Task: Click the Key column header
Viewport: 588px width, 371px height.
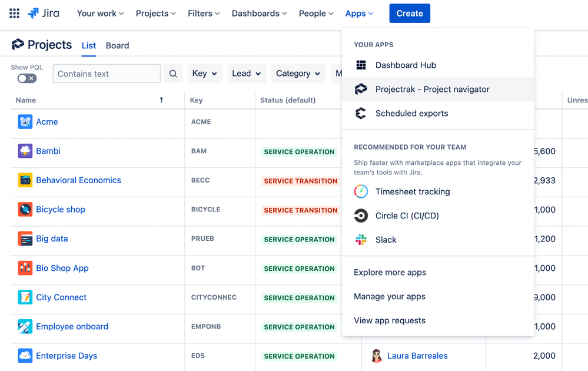Action: coord(196,100)
